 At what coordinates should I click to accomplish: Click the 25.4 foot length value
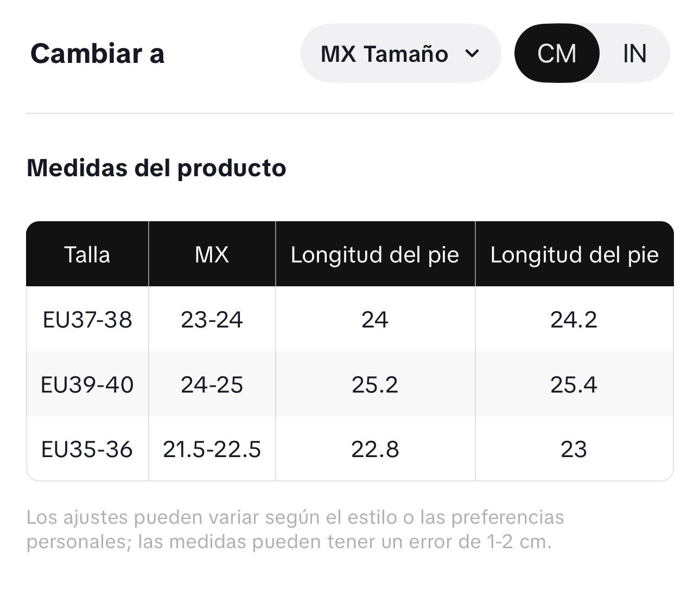(574, 384)
